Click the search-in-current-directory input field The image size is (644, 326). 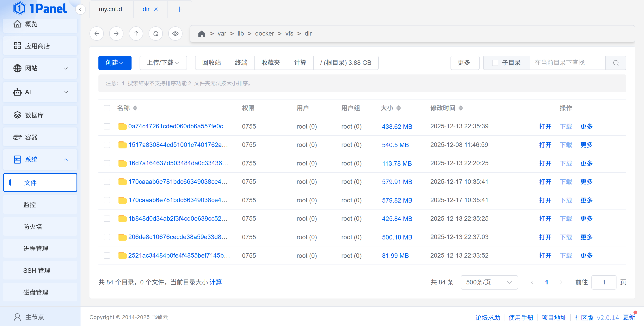567,63
